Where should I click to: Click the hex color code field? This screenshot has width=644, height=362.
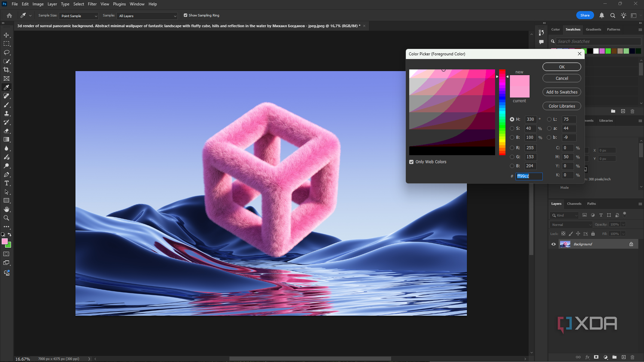pos(529,176)
